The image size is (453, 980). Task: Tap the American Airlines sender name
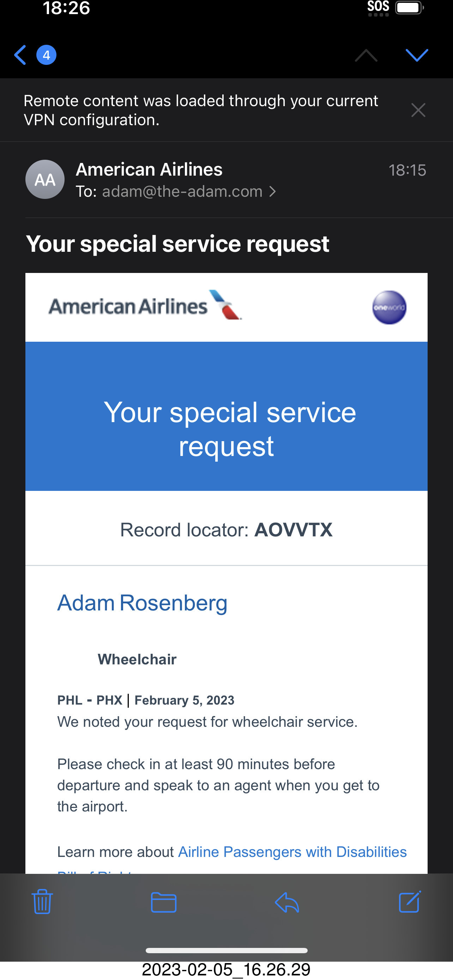tap(149, 169)
